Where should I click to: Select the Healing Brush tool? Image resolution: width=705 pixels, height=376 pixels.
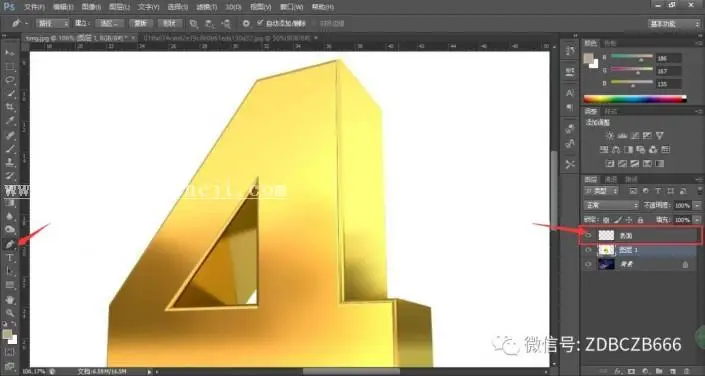point(10,135)
